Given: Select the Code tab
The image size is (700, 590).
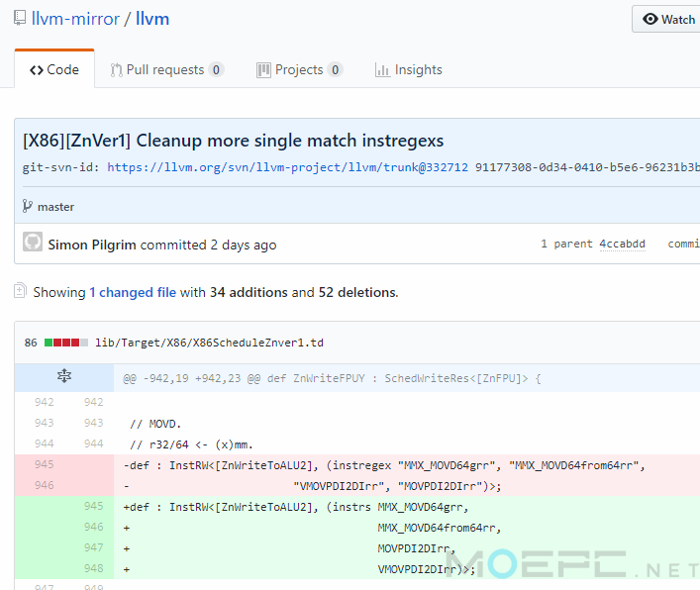Looking at the screenshot, I should [54, 69].
